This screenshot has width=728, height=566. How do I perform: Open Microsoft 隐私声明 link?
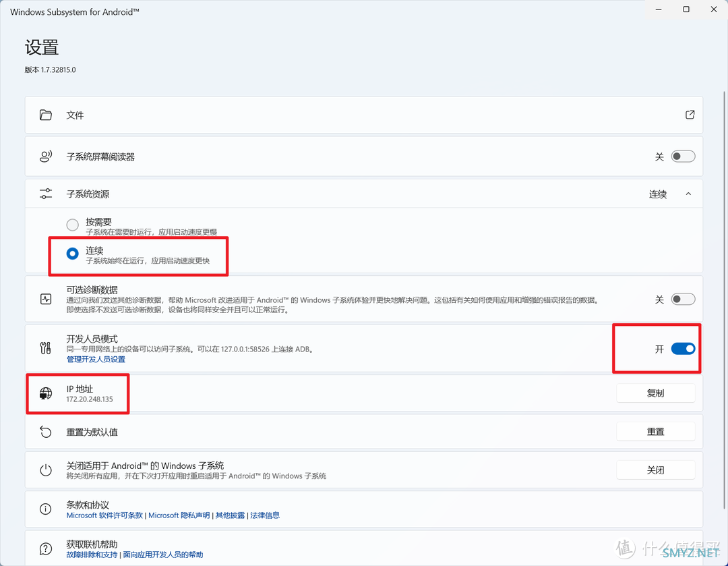[179, 515]
